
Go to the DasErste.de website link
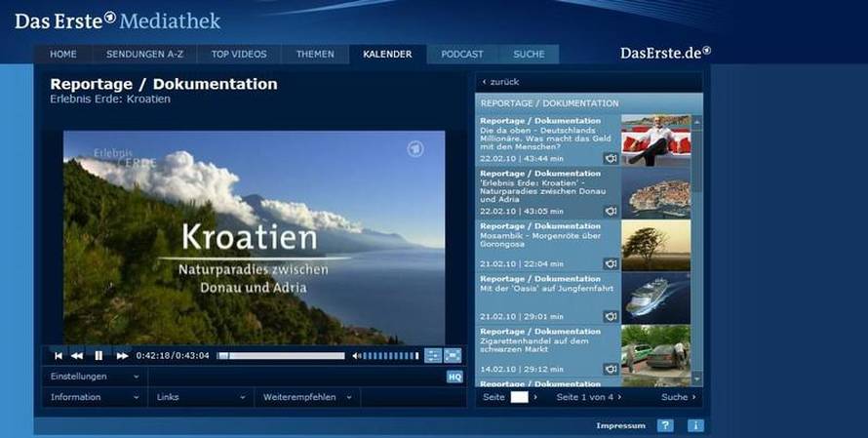tap(665, 53)
